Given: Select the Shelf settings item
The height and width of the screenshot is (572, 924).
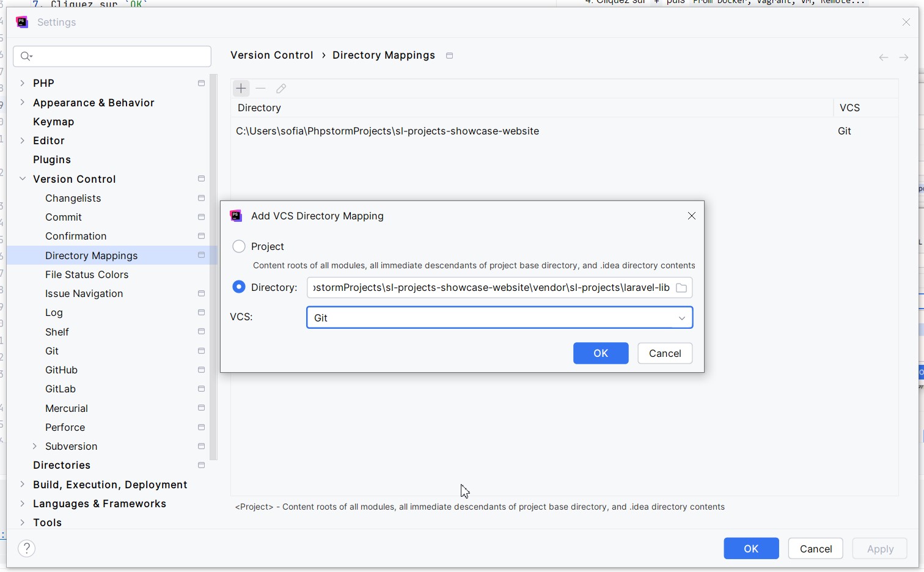Looking at the screenshot, I should [57, 332].
